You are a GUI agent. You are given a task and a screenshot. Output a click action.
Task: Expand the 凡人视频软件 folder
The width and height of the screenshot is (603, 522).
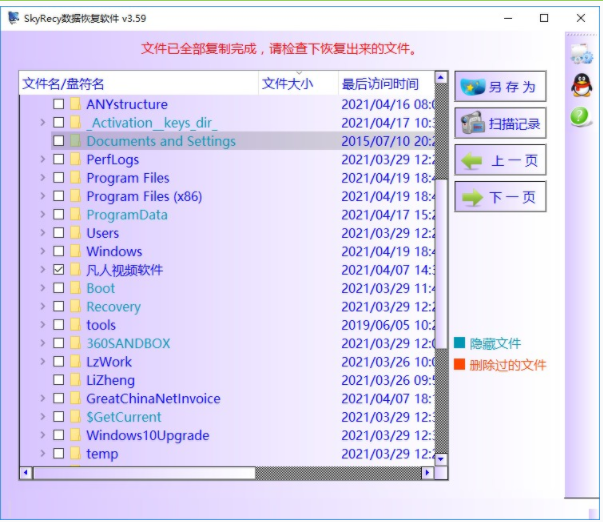[x=43, y=269]
